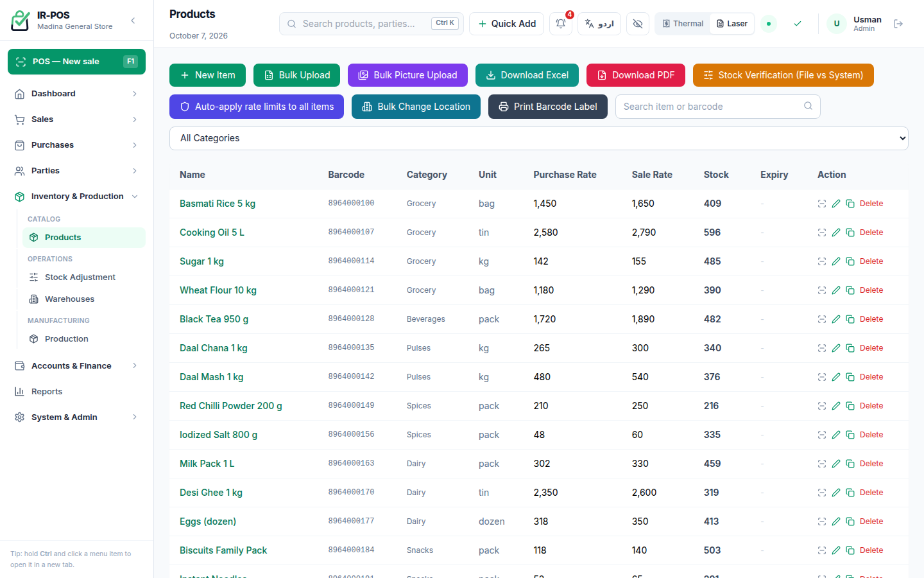Open Reports from the sidebar
The height and width of the screenshot is (578, 924).
coord(76,392)
